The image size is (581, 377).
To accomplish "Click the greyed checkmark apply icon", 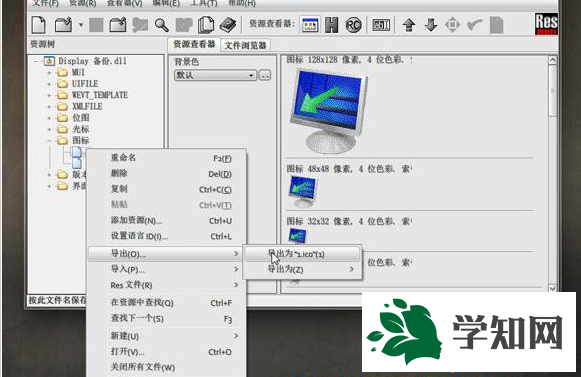I will [474, 25].
